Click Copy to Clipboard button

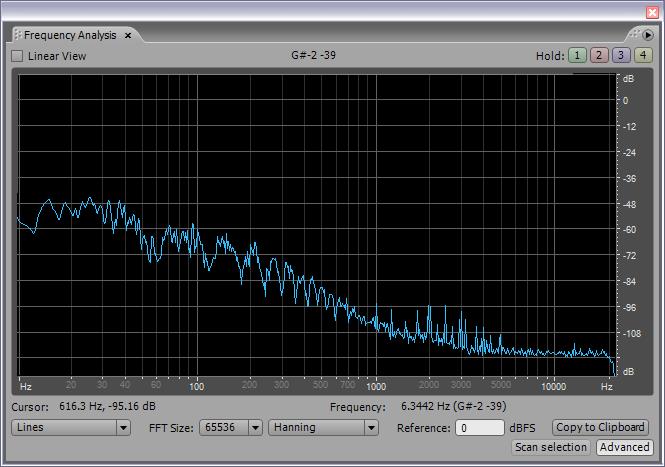tap(600, 427)
